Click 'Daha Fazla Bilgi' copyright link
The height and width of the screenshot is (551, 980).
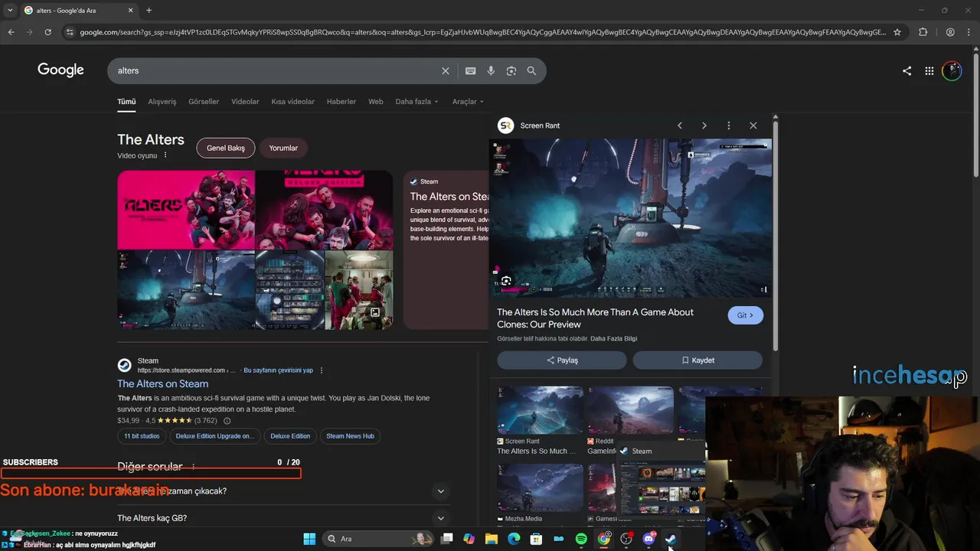(614, 339)
